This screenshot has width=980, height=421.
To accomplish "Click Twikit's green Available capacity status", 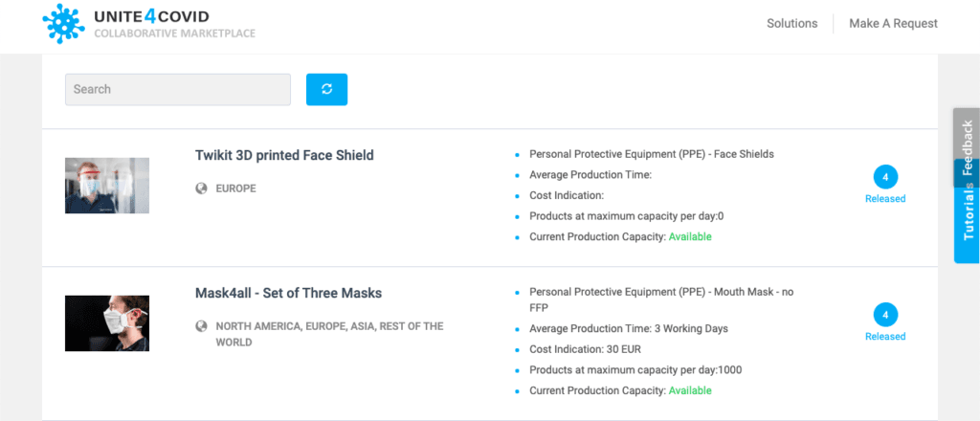I will pyautogui.click(x=690, y=236).
